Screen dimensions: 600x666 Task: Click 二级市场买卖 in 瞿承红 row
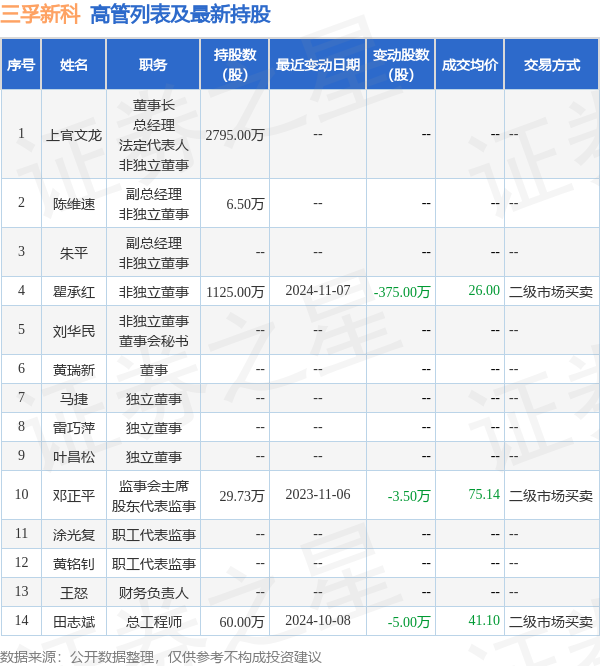pyautogui.click(x=551, y=292)
